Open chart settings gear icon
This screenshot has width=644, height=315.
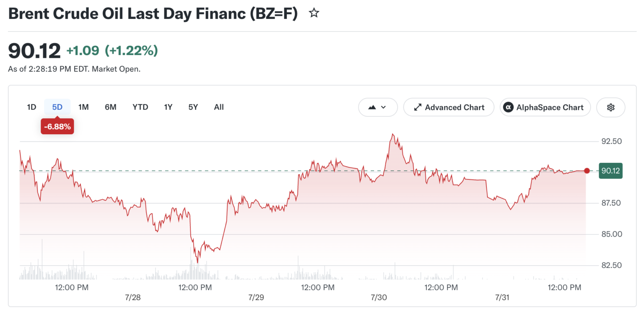coord(610,107)
